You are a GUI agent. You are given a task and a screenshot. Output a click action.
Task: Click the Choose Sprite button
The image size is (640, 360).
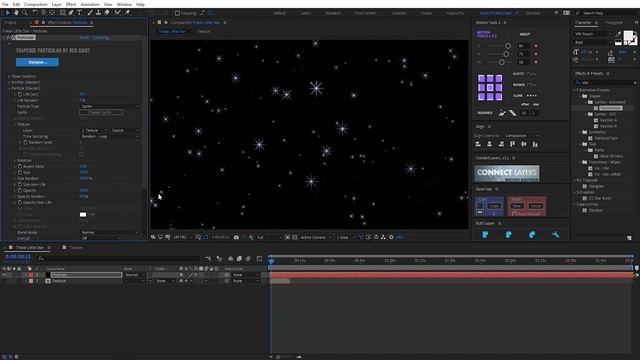[x=101, y=112]
